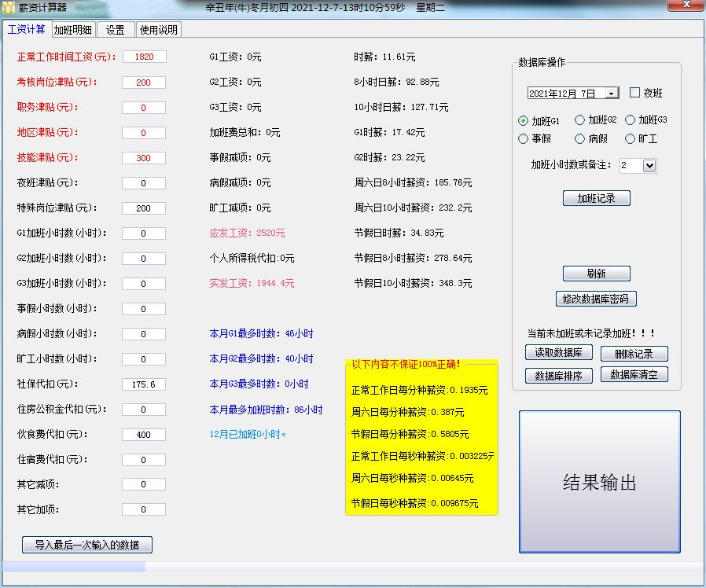Viewport: 706px width, 588px height.
Task: Click the 本月最多加班时数：86小时 text
Action: (x=266, y=410)
